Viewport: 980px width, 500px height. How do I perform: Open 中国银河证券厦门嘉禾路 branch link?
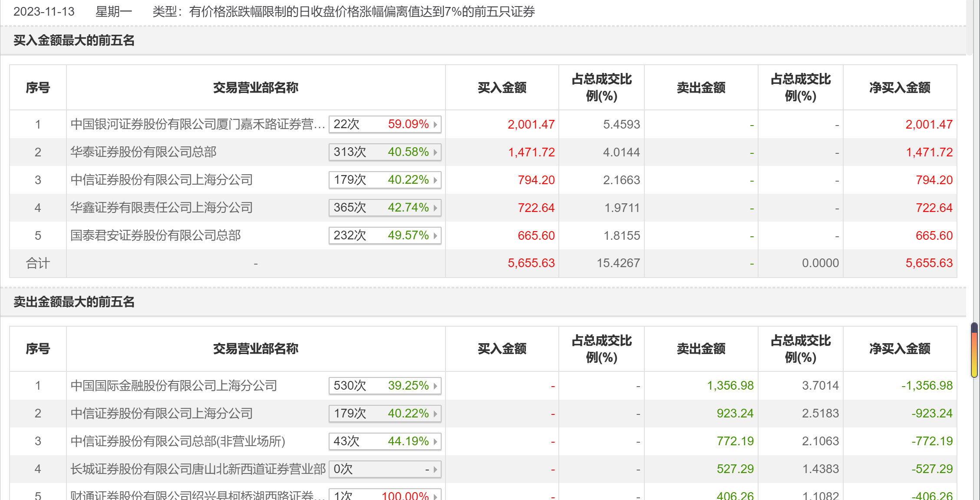coord(198,125)
